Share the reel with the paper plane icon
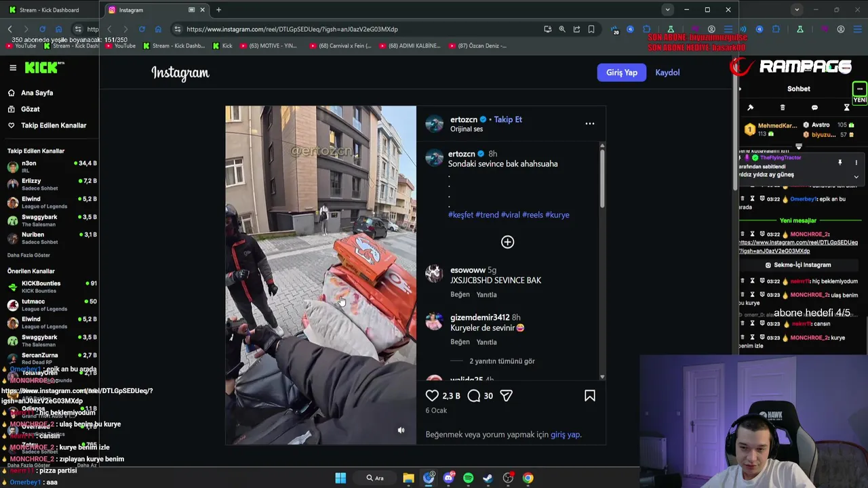 pyautogui.click(x=506, y=395)
